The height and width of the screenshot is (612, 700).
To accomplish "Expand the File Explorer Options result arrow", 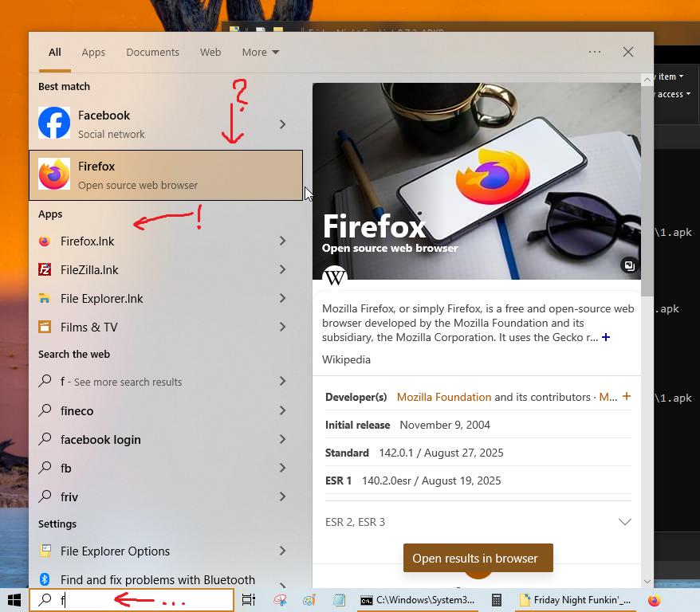I will point(282,551).
